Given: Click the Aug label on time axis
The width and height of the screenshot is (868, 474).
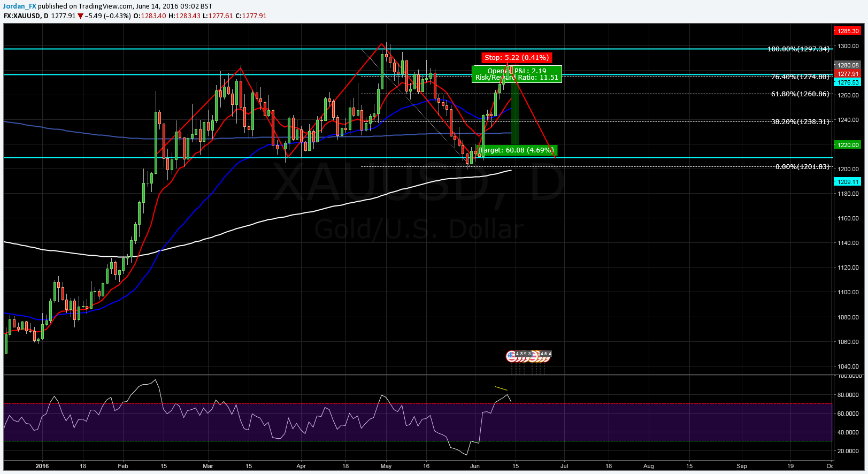Looking at the screenshot, I should [649, 466].
